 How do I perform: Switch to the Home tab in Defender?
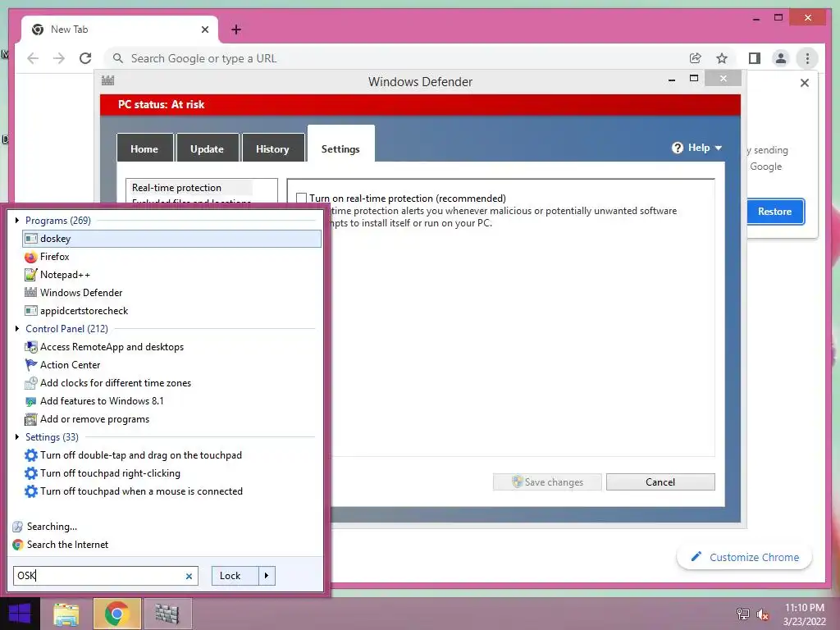(144, 149)
